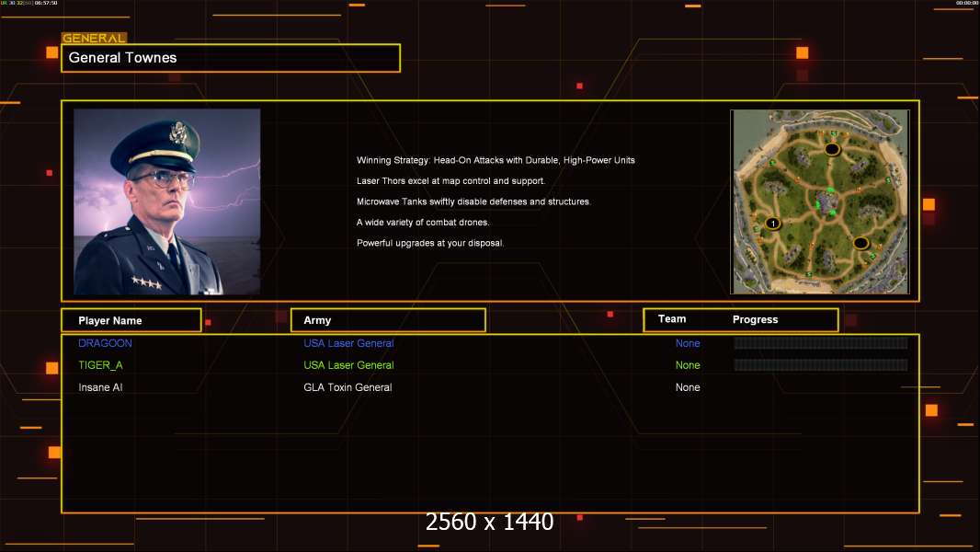Screen dimensions: 980x552
Task: Click TIGER_A's team value None
Action: [688, 365]
